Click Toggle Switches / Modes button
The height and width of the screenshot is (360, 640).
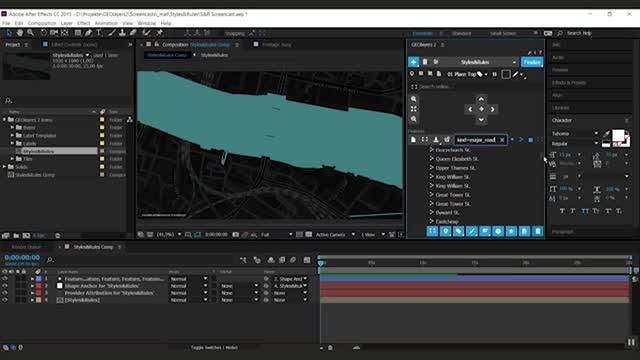coord(214,347)
